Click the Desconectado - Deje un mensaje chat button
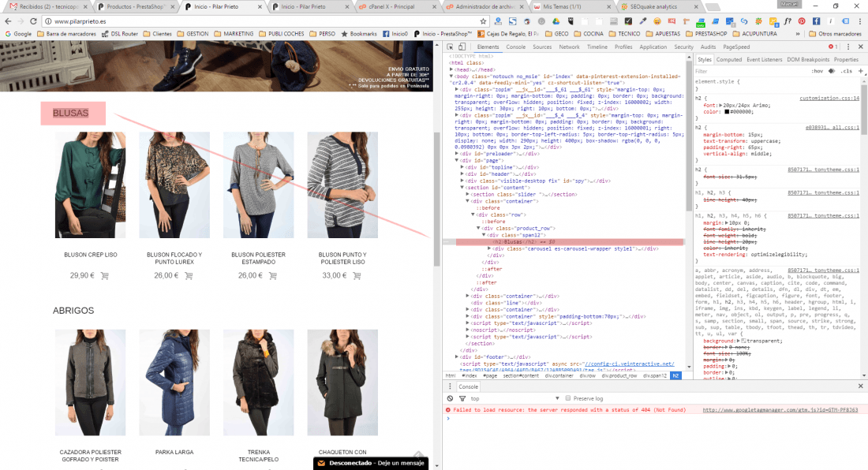The height and width of the screenshot is (470, 868). 371,464
